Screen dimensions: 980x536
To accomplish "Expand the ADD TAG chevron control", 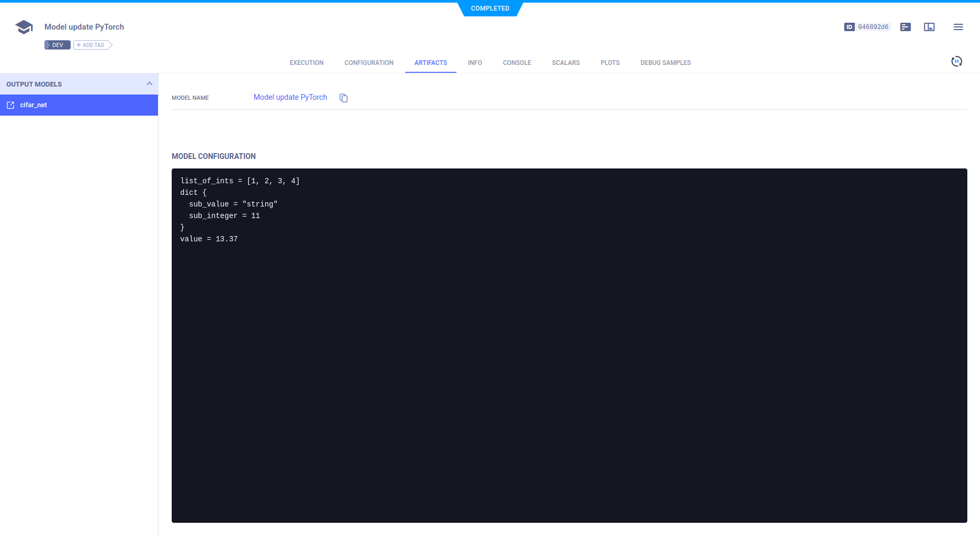I will click(109, 45).
